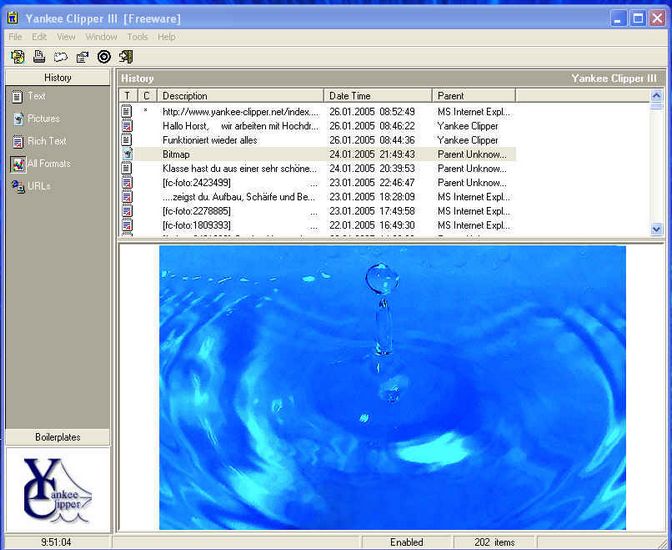Click type icon of 'Klasse hast du' row

click(126, 168)
